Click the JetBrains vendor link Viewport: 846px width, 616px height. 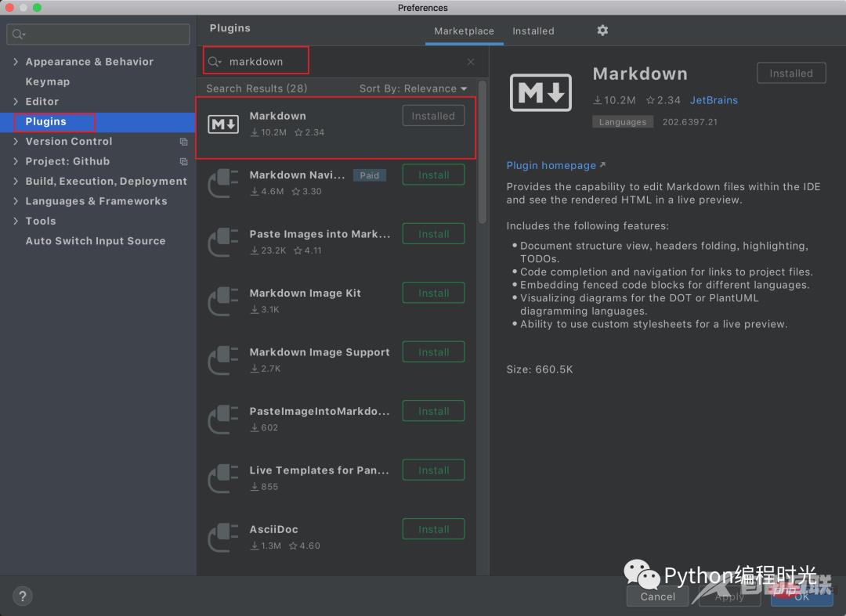714,100
